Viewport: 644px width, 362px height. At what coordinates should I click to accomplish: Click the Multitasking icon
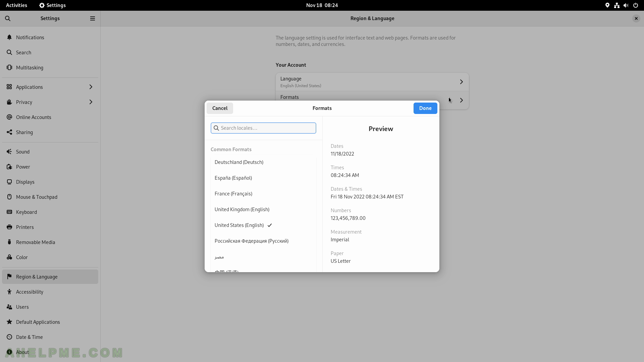coord(9,67)
